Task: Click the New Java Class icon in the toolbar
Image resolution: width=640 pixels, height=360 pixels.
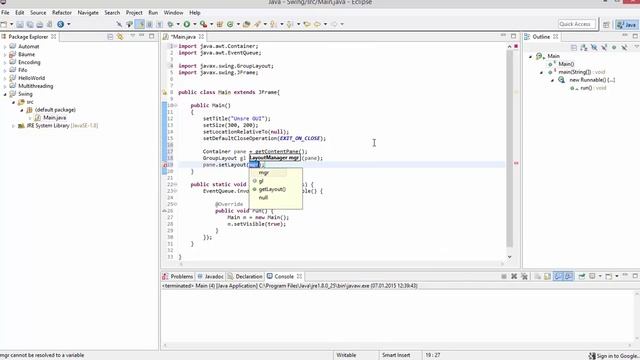Action: point(230,24)
